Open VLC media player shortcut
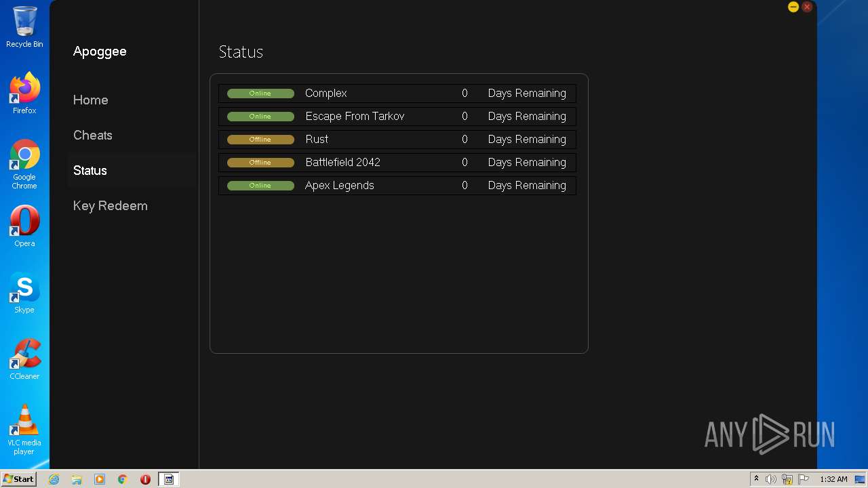Viewport: 868px width, 488px height. point(24,430)
